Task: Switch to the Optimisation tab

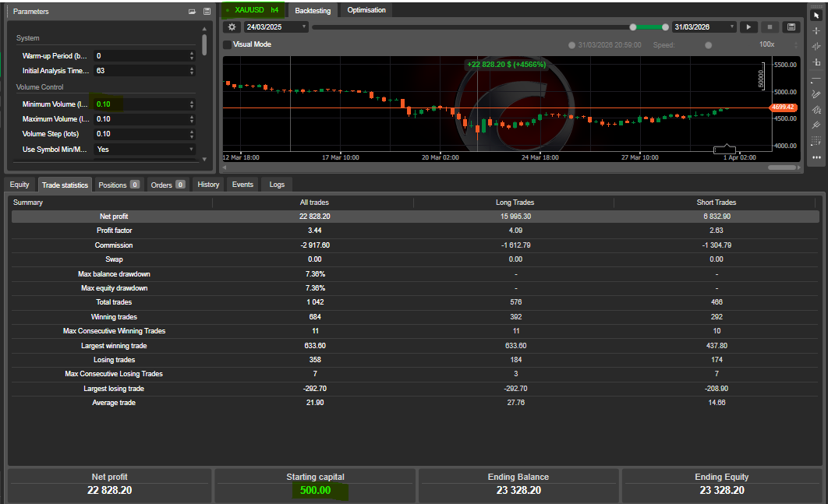Action: click(x=365, y=10)
